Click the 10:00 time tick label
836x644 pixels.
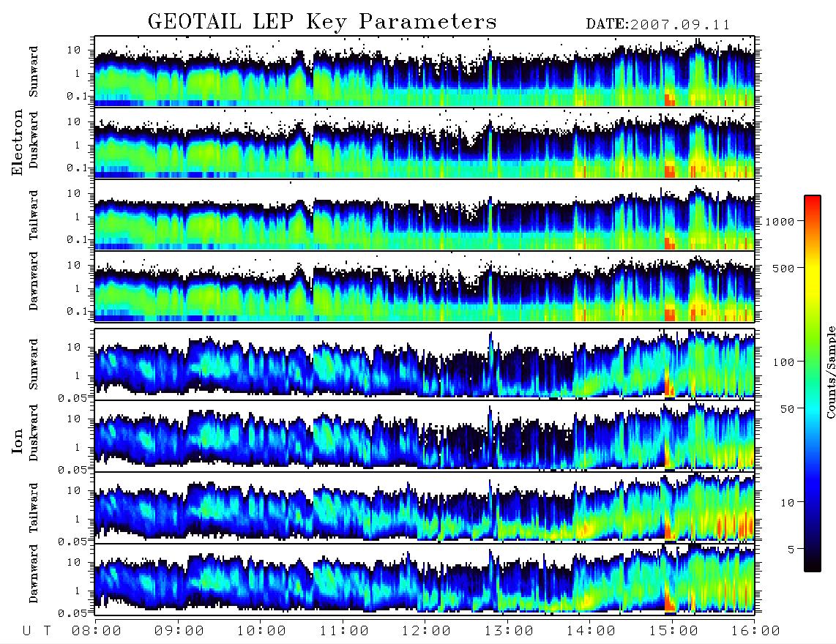262,631
